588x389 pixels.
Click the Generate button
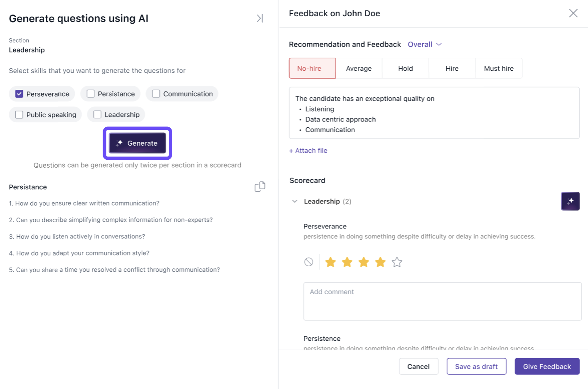coord(137,143)
